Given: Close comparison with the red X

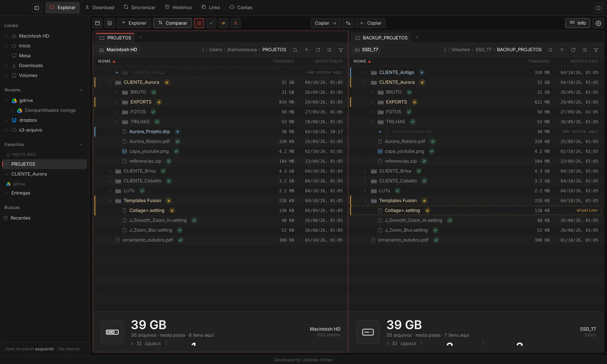Looking at the screenshot, I should pos(236,23).
